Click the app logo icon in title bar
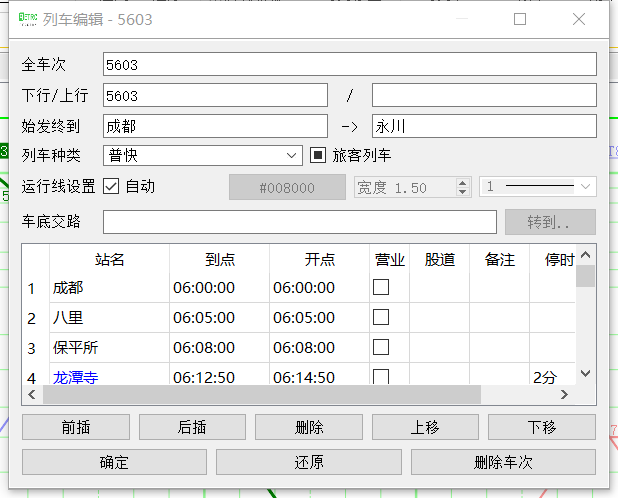 click(28, 19)
